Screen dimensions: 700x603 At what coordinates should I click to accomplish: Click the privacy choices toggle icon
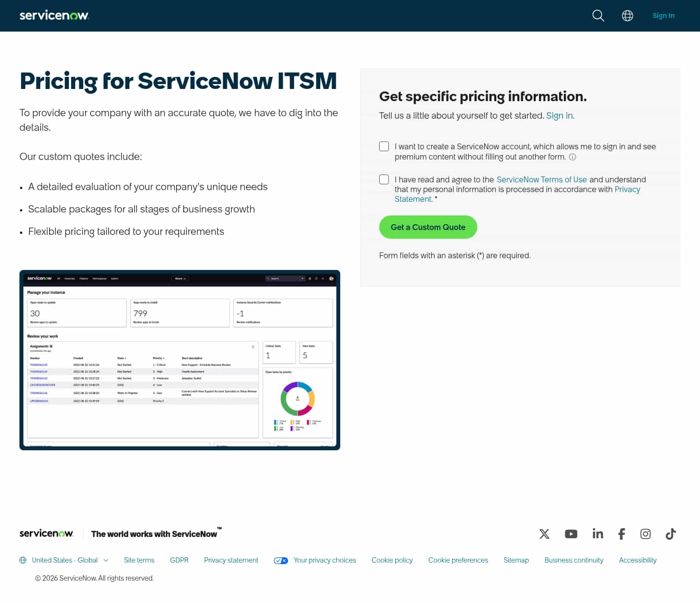coord(281,561)
